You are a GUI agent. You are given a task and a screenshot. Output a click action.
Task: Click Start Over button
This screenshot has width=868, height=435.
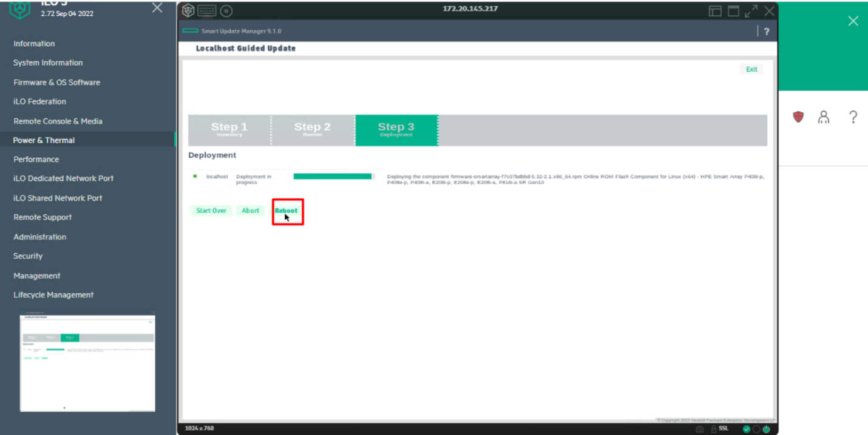click(x=211, y=211)
